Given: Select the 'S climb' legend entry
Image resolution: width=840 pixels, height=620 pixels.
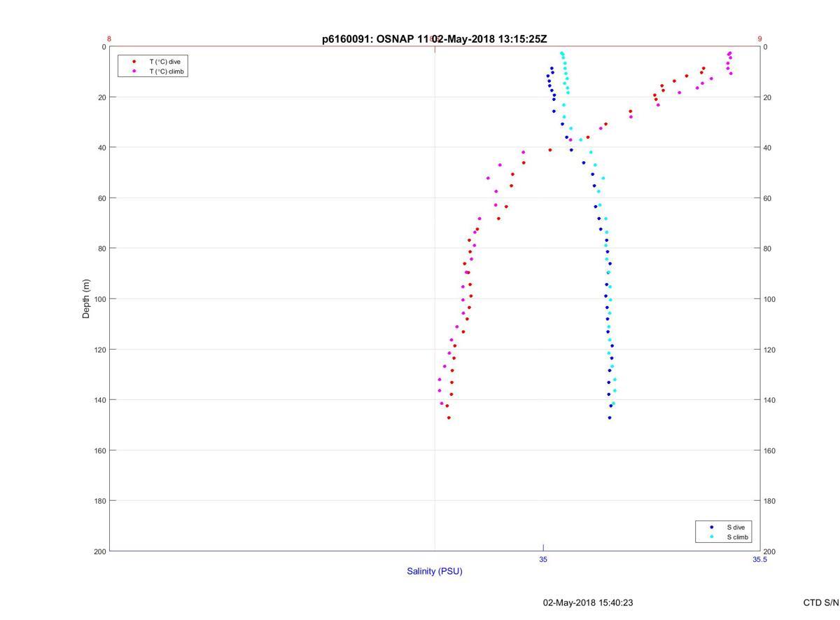Looking at the screenshot, I should (x=738, y=537).
